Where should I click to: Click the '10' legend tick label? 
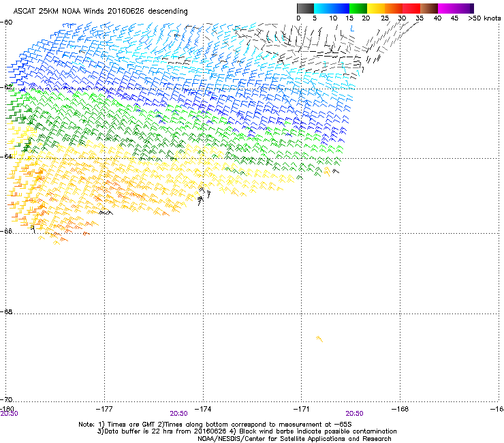point(332,18)
